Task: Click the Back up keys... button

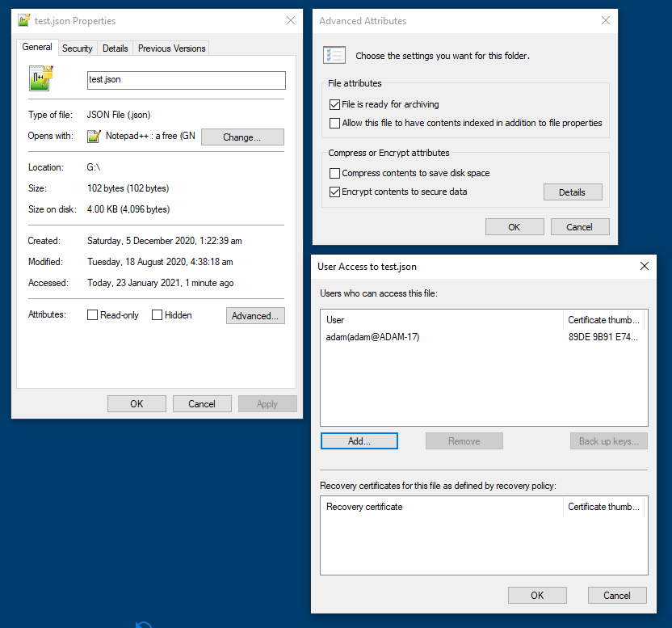Action: point(608,441)
